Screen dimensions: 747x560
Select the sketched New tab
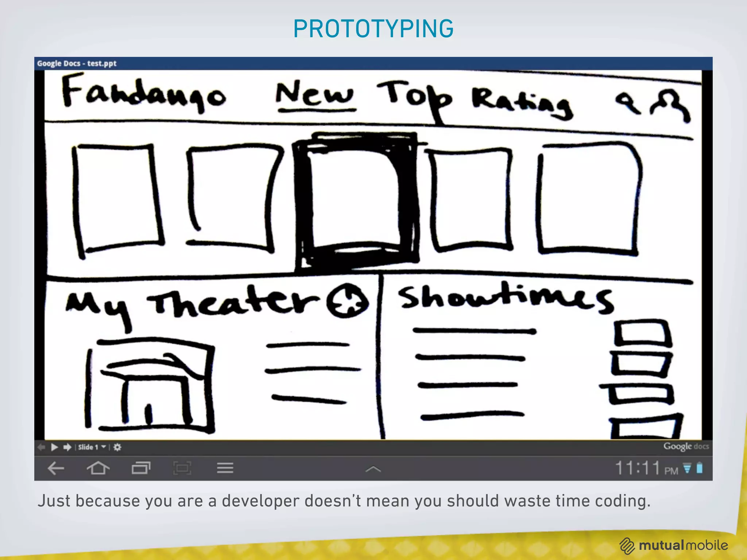315,96
